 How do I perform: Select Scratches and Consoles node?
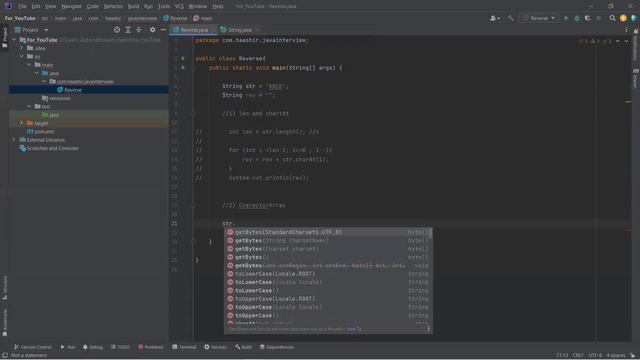tap(53, 148)
